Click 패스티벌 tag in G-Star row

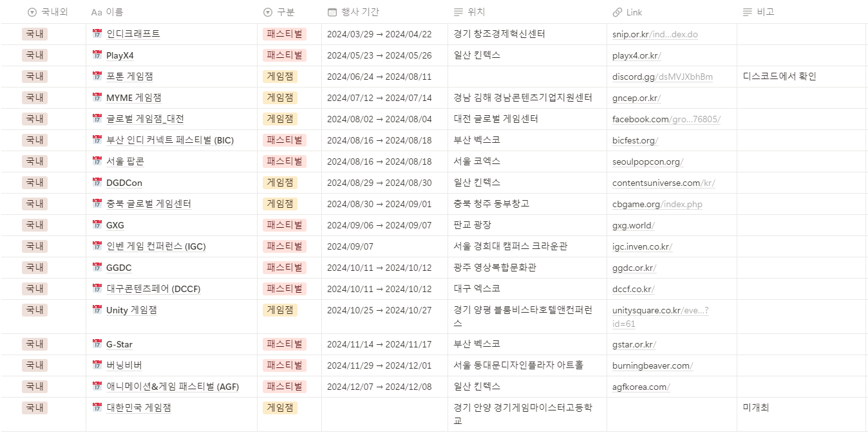[285, 344]
